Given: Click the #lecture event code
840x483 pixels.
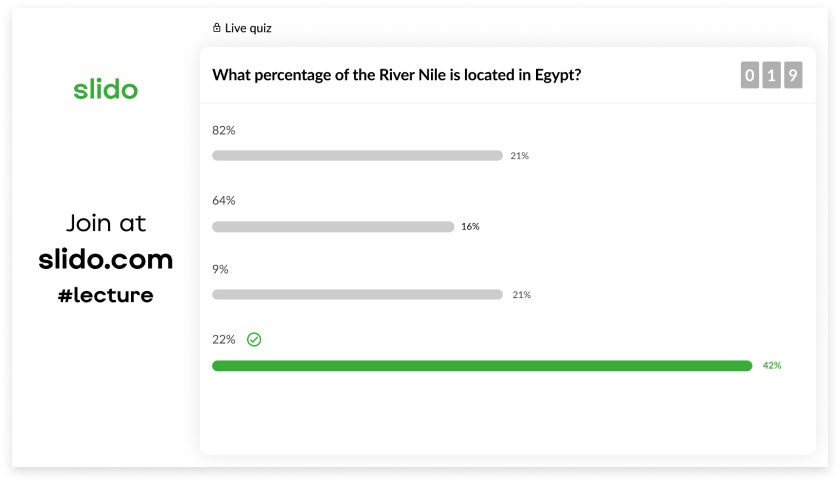Looking at the screenshot, I should (x=106, y=295).
